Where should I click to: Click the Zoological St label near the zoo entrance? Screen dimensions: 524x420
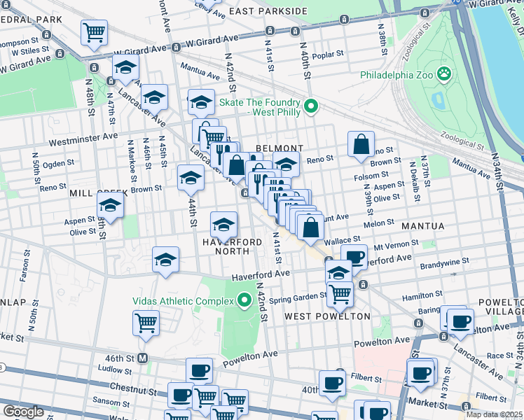415,42
